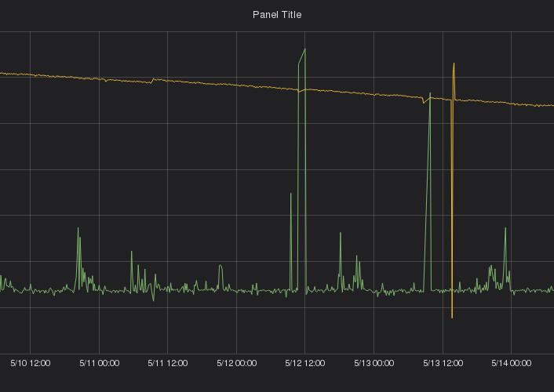
Task: Click the 5/11 00:00 x-axis label
Action: (x=100, y=363)
